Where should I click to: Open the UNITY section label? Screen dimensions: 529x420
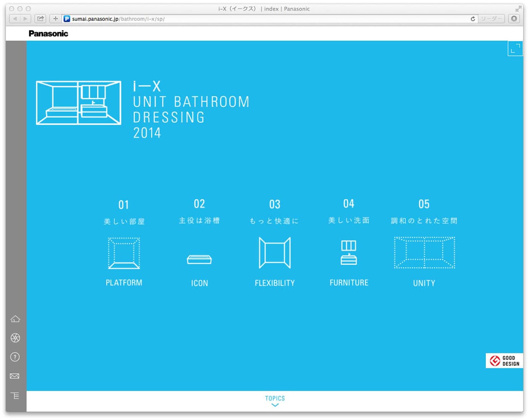point(424,283)
